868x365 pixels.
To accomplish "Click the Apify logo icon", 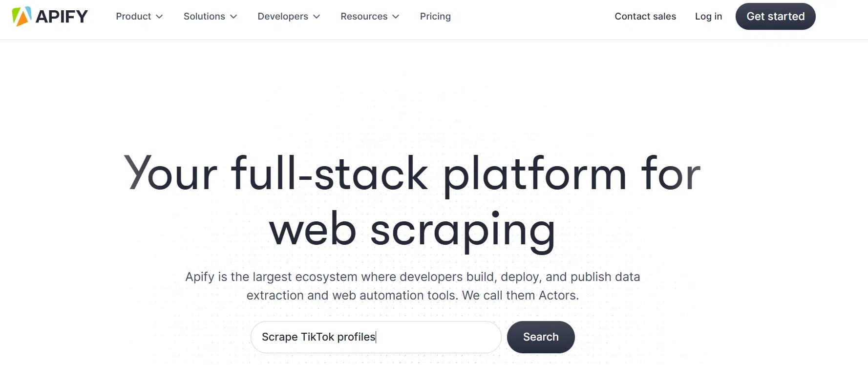I will pos(21,16).
